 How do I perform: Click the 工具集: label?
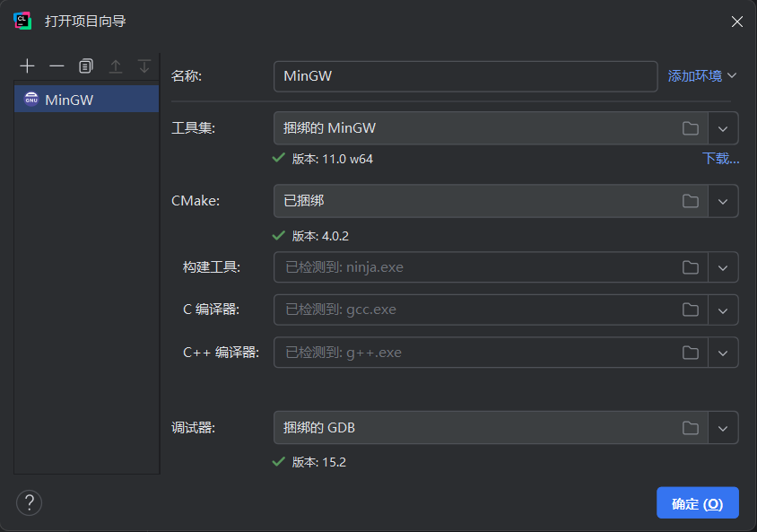pos(193,128)
